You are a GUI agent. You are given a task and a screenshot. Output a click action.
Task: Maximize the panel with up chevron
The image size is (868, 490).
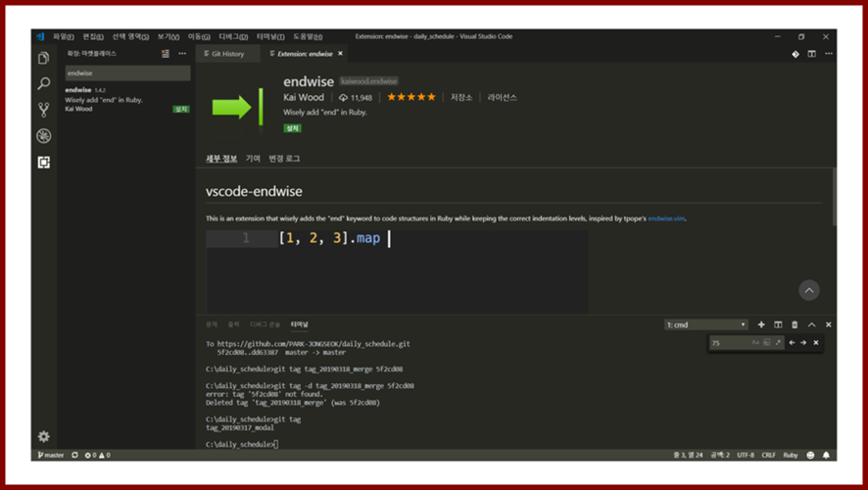tap(811, 324)
